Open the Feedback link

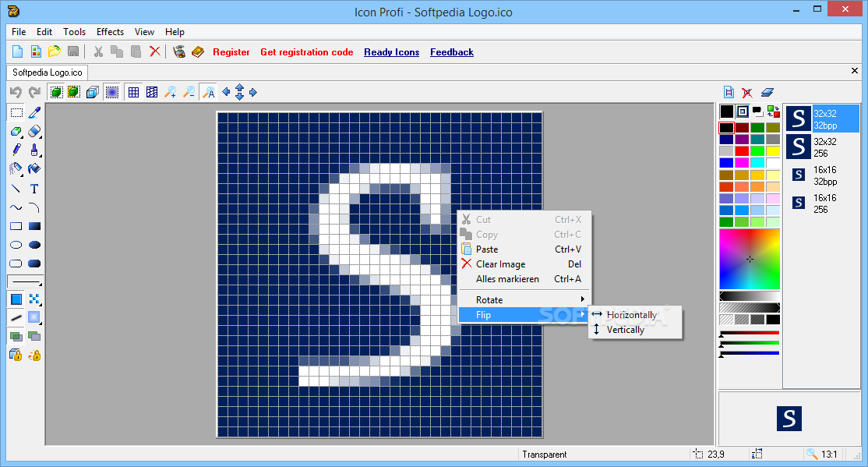point(452,52)
